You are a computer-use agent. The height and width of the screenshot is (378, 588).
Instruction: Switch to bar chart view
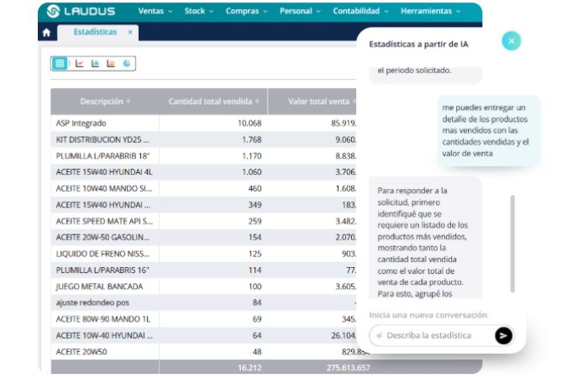pos(95,63)
